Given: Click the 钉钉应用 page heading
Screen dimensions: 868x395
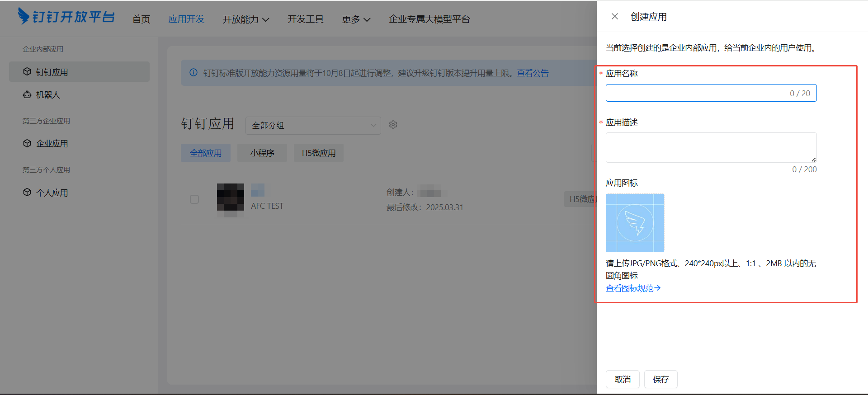Looking at the screenshot, I should [x=208, y=123].
